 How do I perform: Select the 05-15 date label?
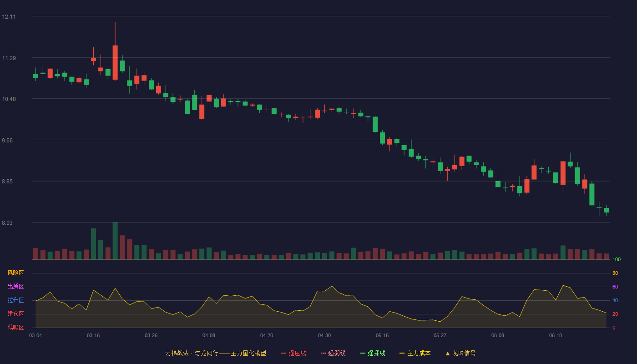[x=382, y=335]
